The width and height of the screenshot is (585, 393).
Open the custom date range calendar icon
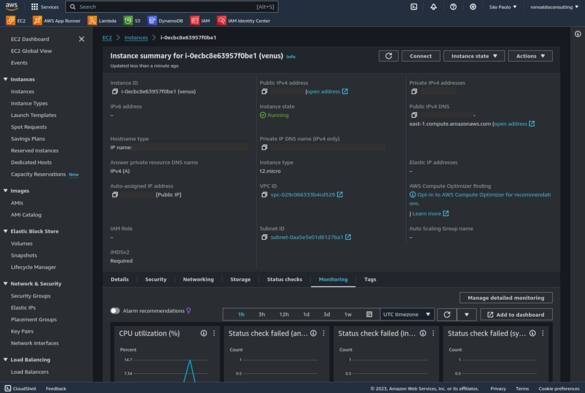pos(369,314)
